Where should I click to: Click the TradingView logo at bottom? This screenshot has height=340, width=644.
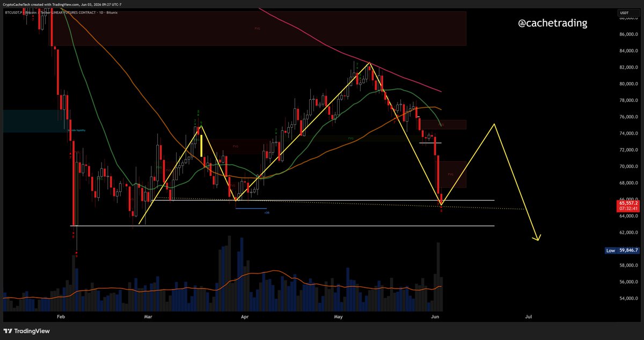pyautogui.click(x=27, y=331)
